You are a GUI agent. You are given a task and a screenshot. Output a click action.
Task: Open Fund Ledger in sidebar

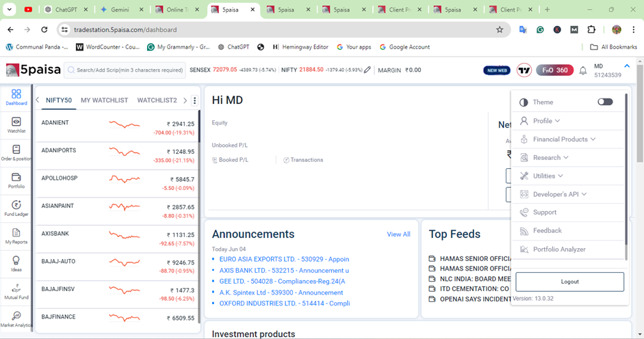[x=16, y=208]
